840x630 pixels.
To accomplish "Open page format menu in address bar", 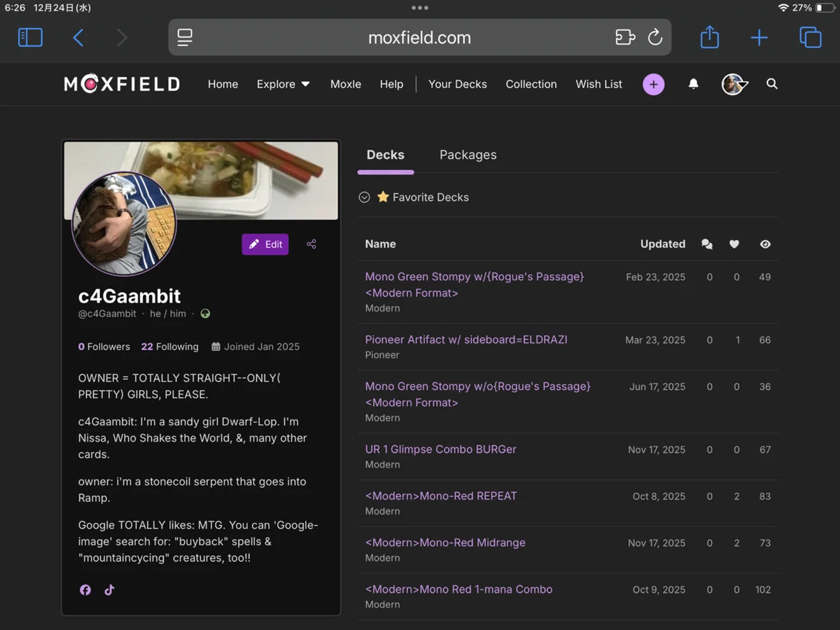I will (x=185, y=37).
